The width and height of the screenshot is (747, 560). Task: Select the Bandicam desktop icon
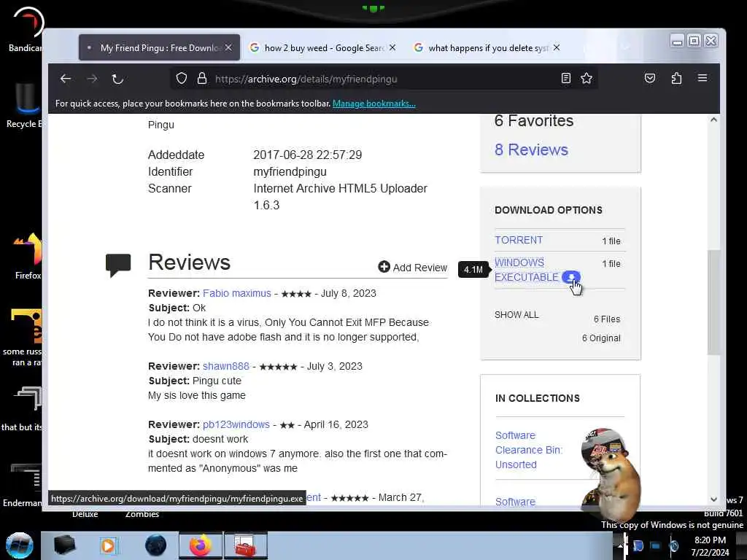[x=25, y=29]
